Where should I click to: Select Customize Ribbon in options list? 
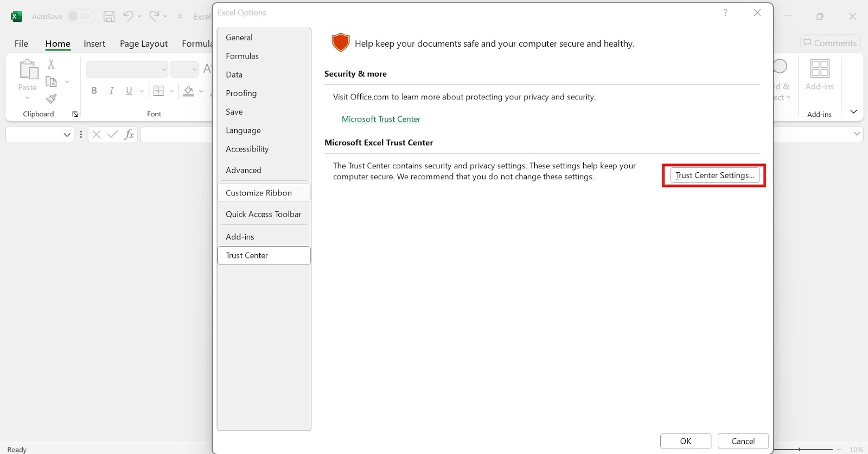coord(264,193)
